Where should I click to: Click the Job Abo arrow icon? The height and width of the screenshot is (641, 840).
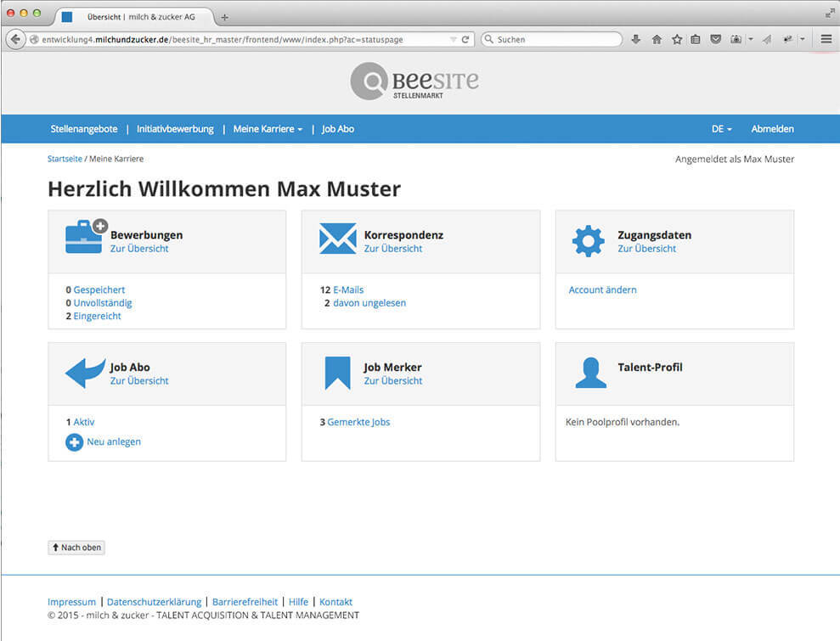86,372
